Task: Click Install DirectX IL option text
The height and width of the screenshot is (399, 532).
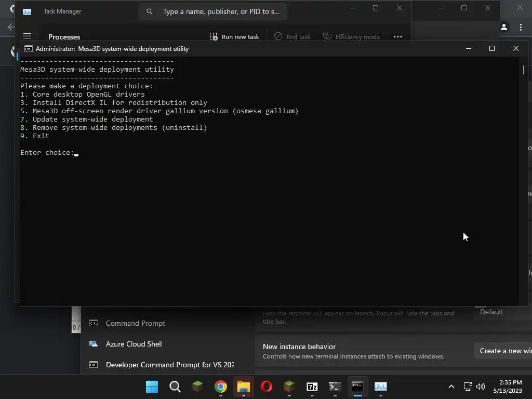Action: (x=114, y=102)
